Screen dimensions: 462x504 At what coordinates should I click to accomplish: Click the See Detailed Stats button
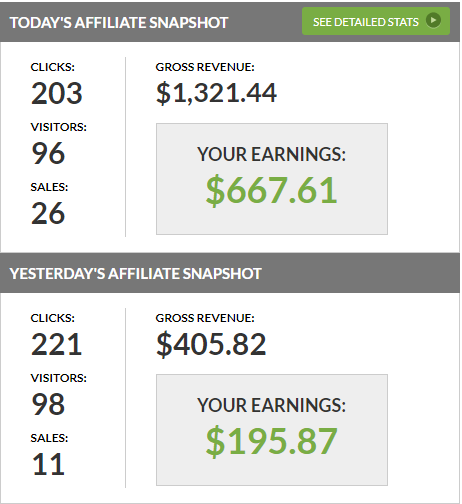tap(376, 21)
